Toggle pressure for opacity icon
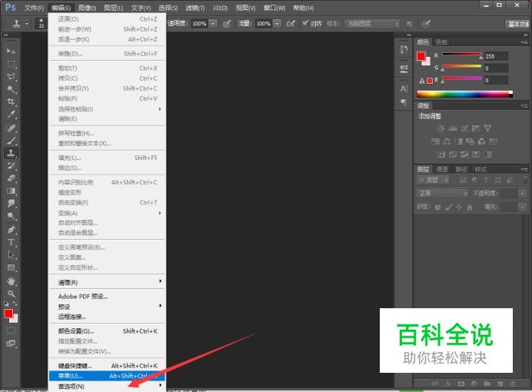Viewport: 532px width, 392px height. (x=227, y=23)
